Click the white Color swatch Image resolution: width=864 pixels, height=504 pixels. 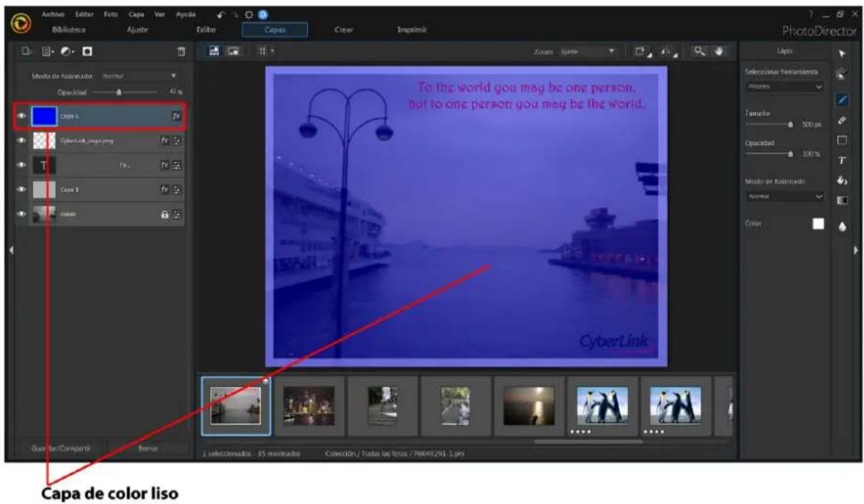pyautogui.click(x=818, y=223)
